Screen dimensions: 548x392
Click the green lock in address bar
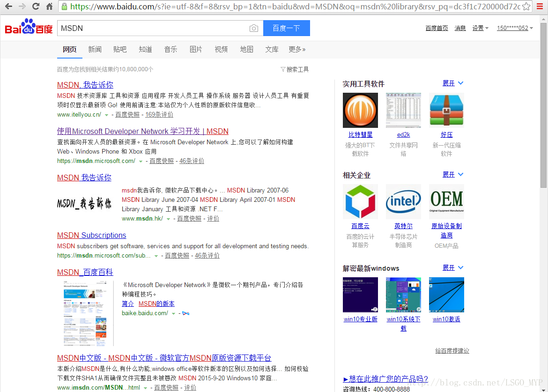(64, 6)
